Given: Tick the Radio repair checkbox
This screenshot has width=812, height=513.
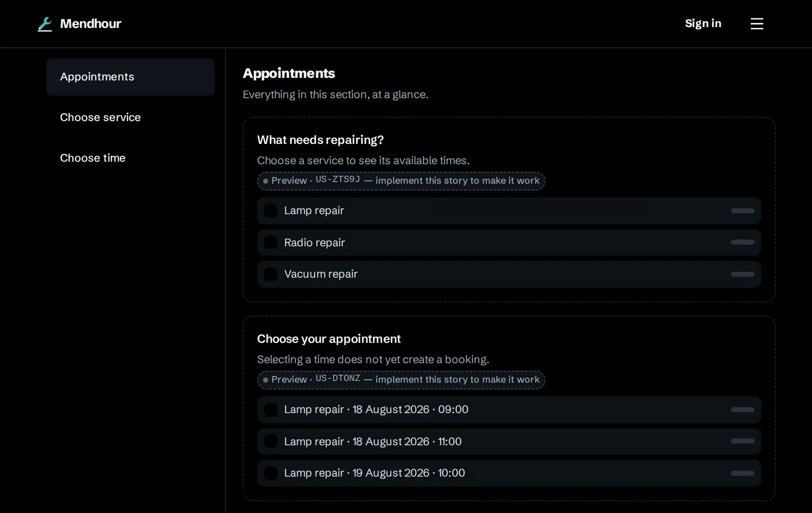Looking at the screenshot, I should 271,243.
